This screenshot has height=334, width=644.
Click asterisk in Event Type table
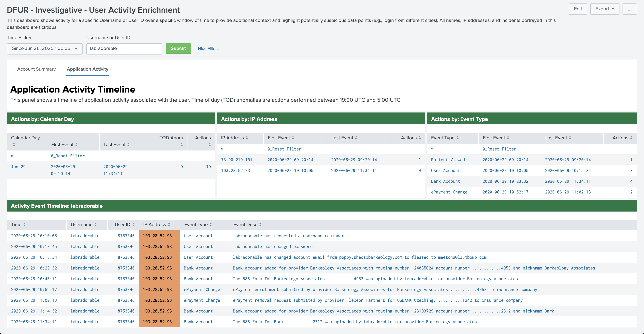[x=432, y=149]
